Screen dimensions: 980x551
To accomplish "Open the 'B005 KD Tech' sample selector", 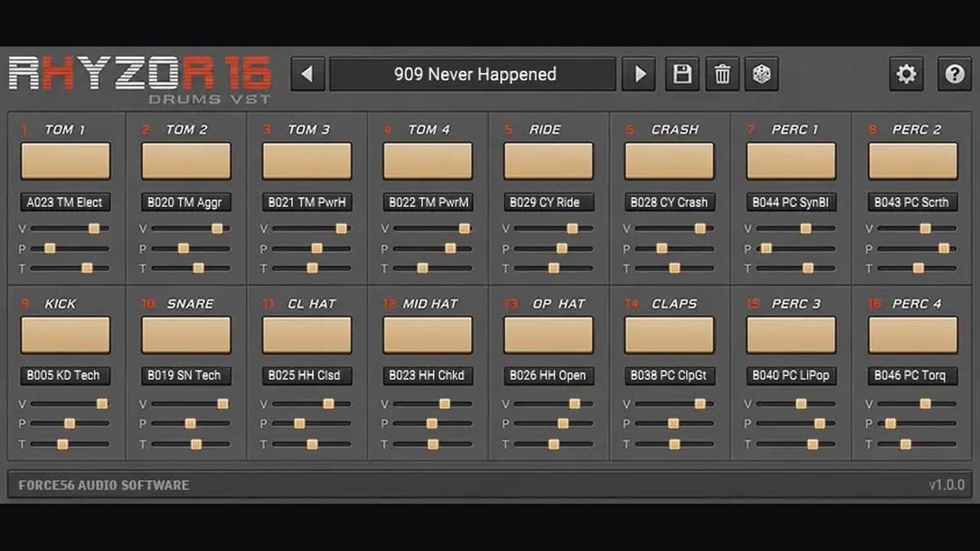I will tap(65, 375).
